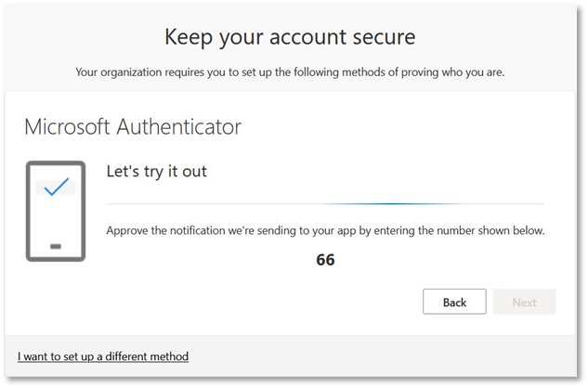The height and width of the screenshot is (388, 588).
Task: Click blank white space below the phone icon
Action: [x=57, y=297]
